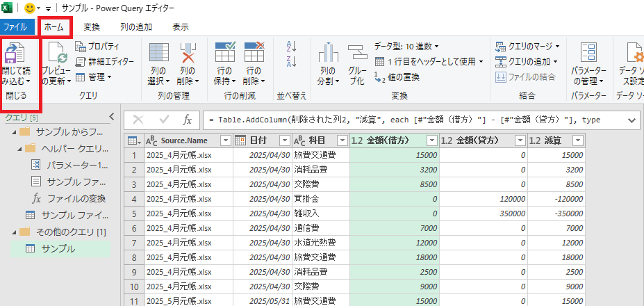Viewport: 644px width, 306px height.
Task: Click the 列の削除 remove columns icon
Action: [x=188, y=54]
